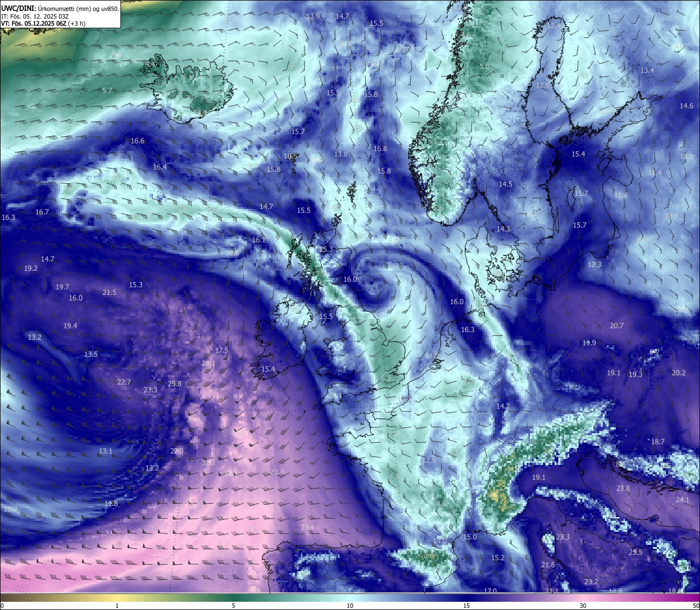700x610 pixels.
Task: Click the 6.3 value over southern England
Action: tap(386, 379)
